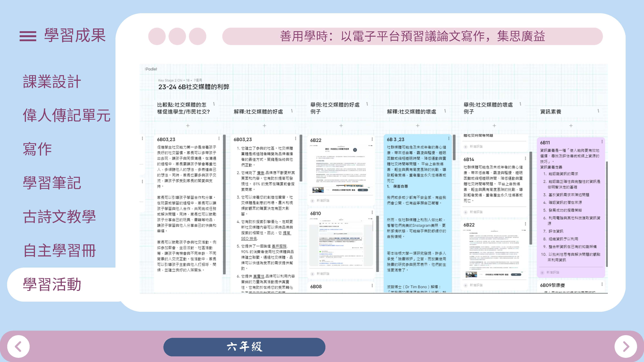Open the menu of first 6B03,23 post
This screenshot has height=362, width=644.
coord(219,138)
